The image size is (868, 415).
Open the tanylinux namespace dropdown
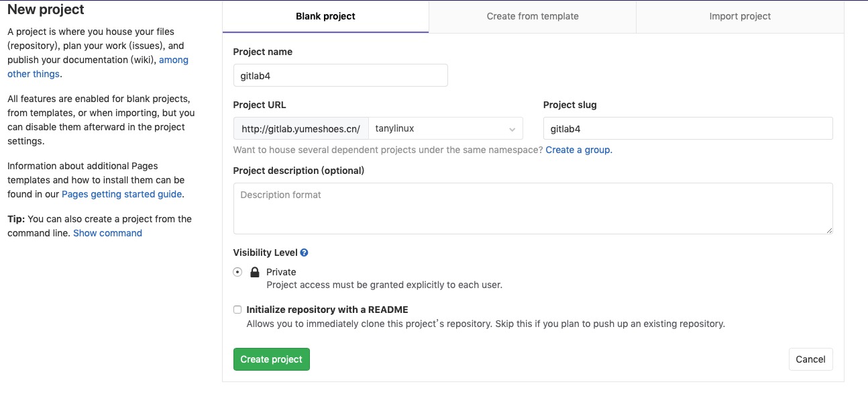[445, 128]
